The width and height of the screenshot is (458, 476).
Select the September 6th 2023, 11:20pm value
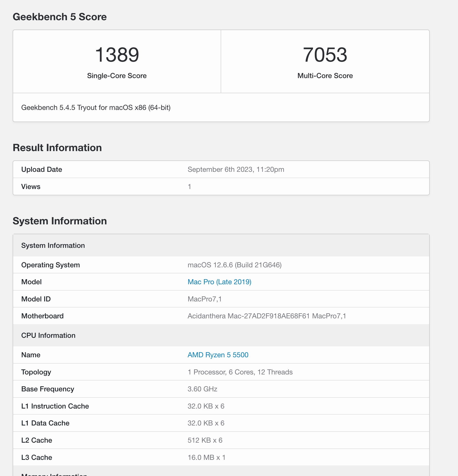pyautogui.click(x=236, y=169)
